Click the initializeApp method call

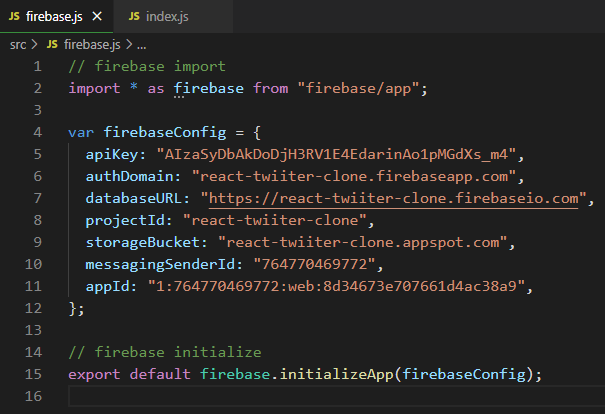click(x=336, y=374)
